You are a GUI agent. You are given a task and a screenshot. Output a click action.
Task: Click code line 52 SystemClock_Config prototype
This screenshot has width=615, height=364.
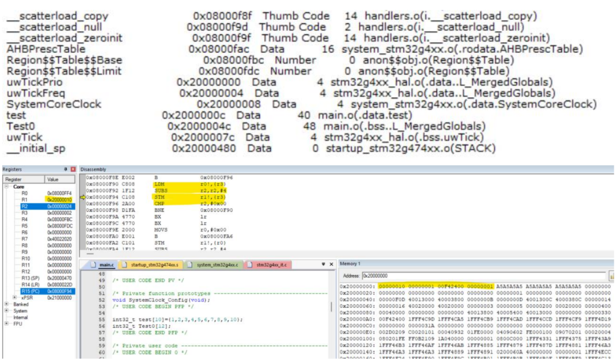pos(161,300)
